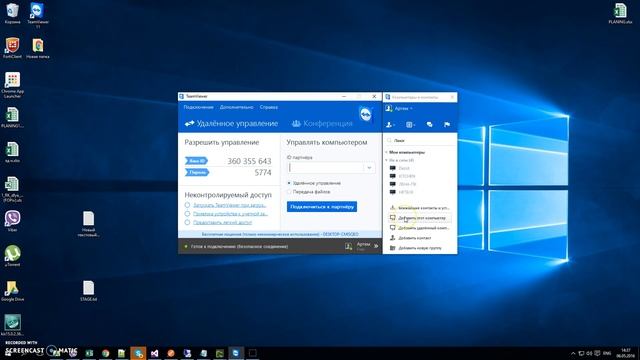Screen dimensions: 640x360
Task: Click Добавить удалённый компьютер entry
Action: click(x=420, y=228)
